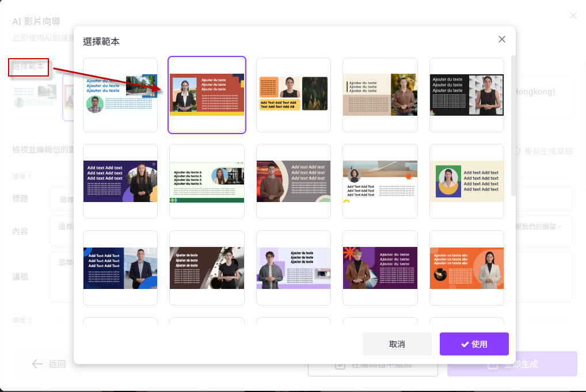Choose the black template with woman in sleeveless top
The width and height of the screenshot is (586, 392).
467,95
